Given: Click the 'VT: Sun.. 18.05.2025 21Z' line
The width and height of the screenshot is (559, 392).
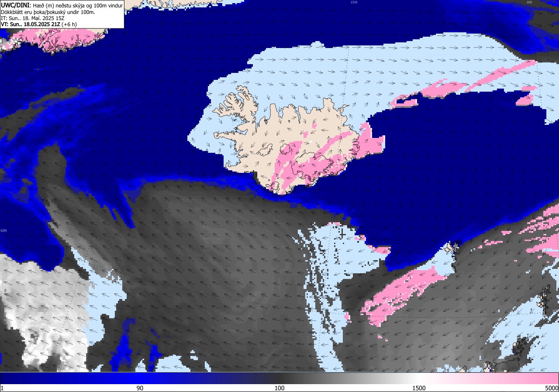Looking at the screenshot, I should point(39,24).
